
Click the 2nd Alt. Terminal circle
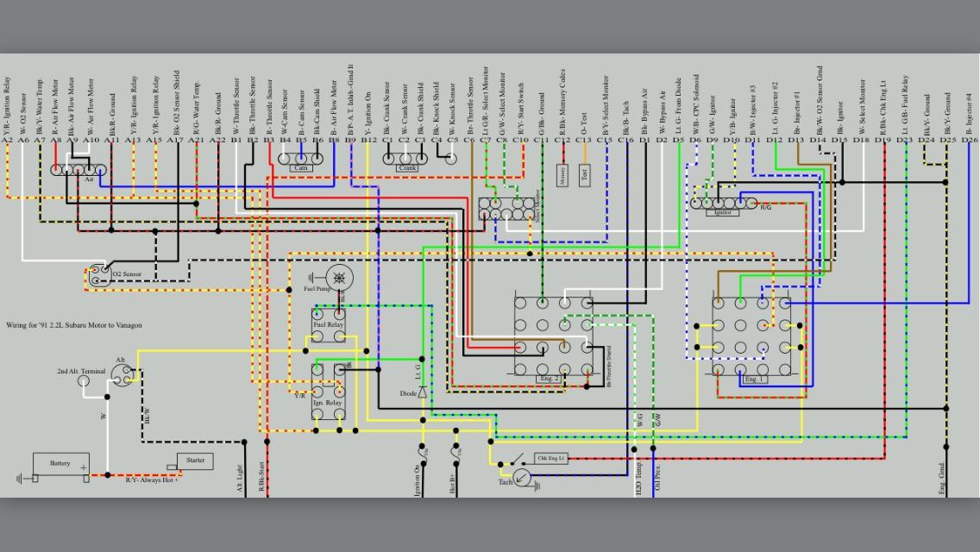[85, 381]
